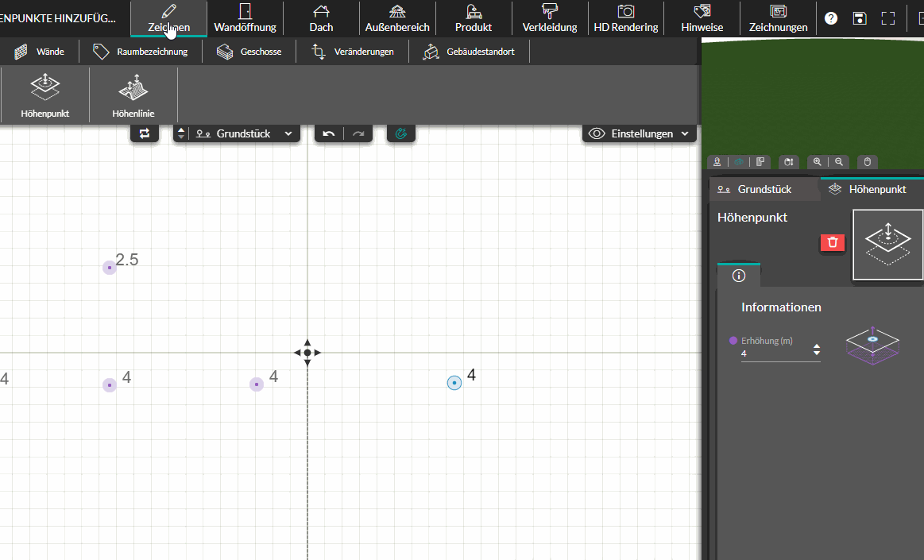924x560 pixels.
Task: Zoom in on the 3D view
Action: (x=818, y=162)
